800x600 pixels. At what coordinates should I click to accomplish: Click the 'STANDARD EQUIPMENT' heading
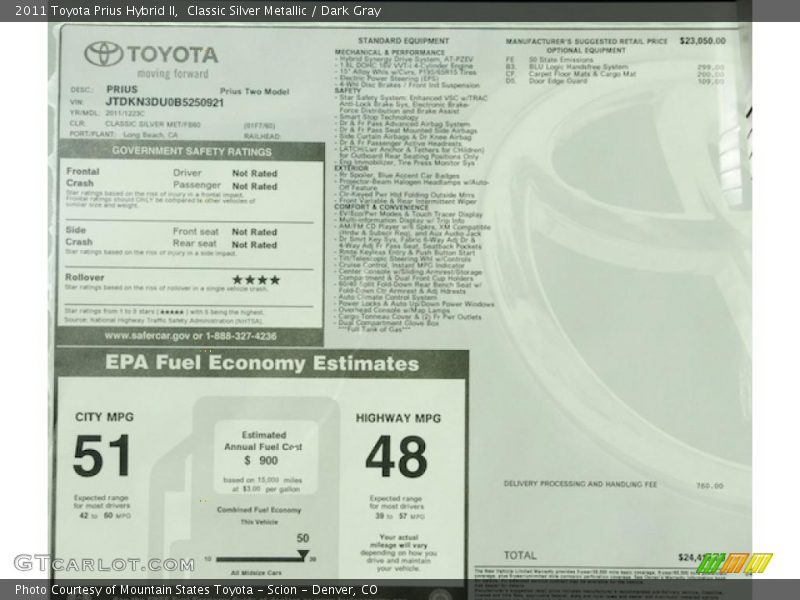(404, 41)
